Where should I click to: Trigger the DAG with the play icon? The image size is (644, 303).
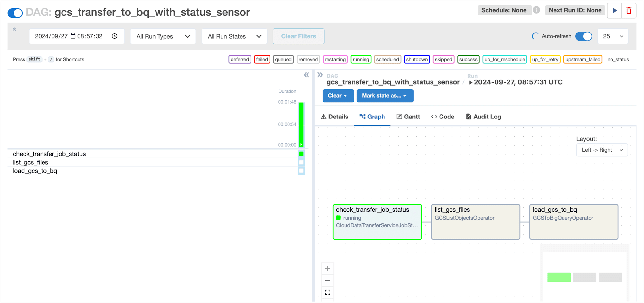(x=615, y=11)
